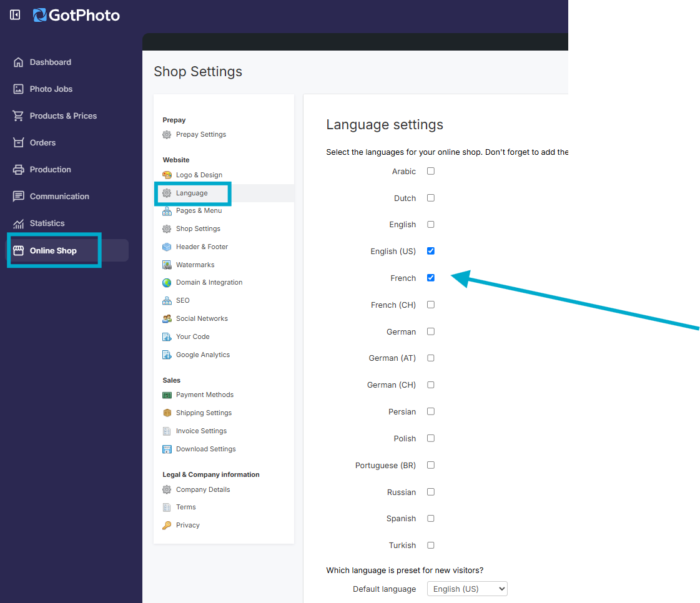Open the Default language dropdown
The image size is (700, 603).
pos(467,589)
